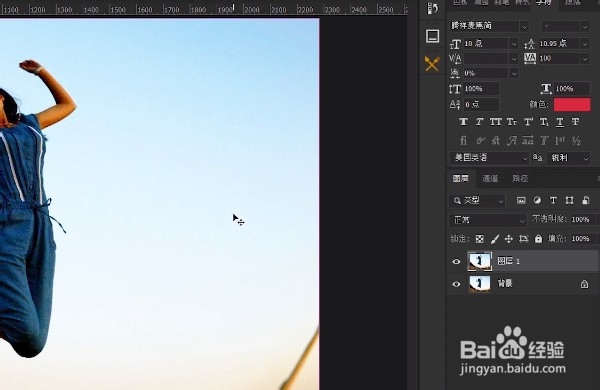Click the horizontal scale 100% field
The height and width of the screenshot is (390, 600).
click(572, 89)
